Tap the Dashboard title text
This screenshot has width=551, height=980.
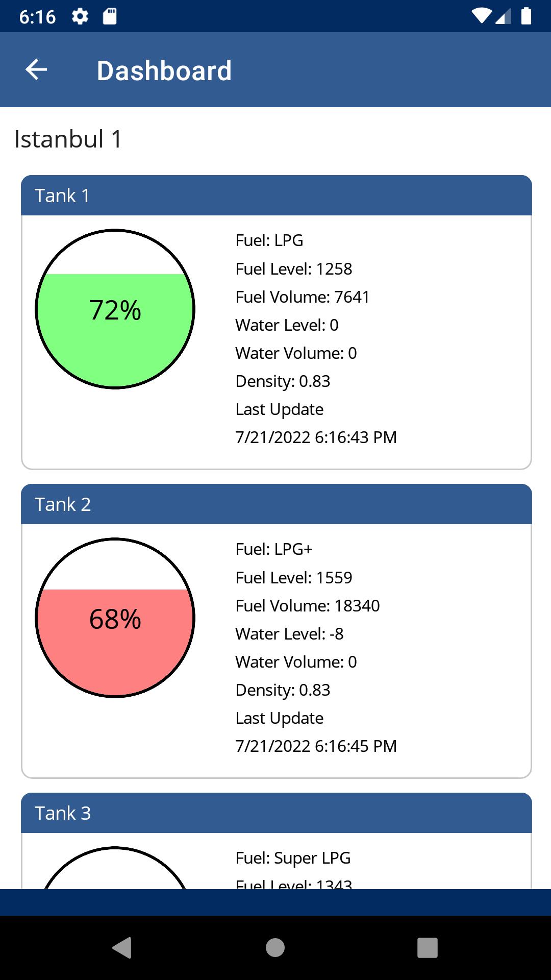pyautogui.click(x=164, y=70)
